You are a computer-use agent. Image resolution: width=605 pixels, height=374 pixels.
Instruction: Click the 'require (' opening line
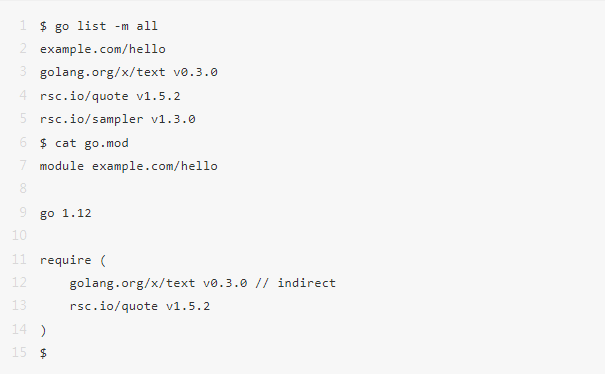point(73,260)
